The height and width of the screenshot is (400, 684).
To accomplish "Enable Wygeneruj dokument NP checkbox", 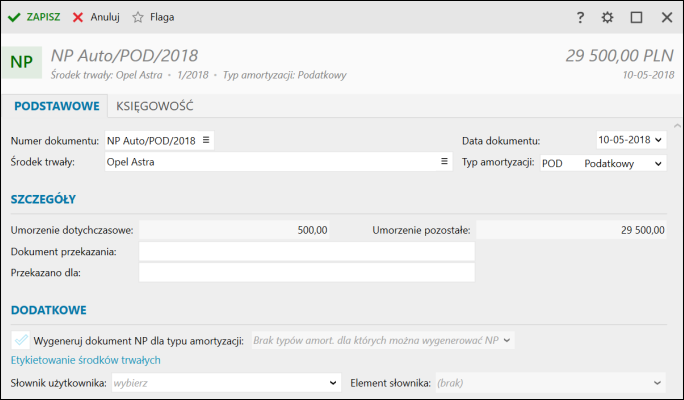I will pos(21,340).
